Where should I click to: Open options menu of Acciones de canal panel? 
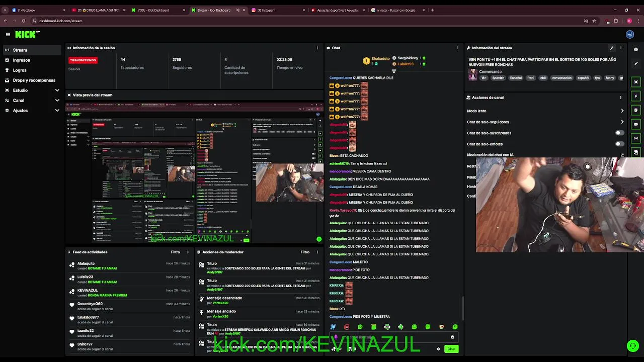coord(621,98)
